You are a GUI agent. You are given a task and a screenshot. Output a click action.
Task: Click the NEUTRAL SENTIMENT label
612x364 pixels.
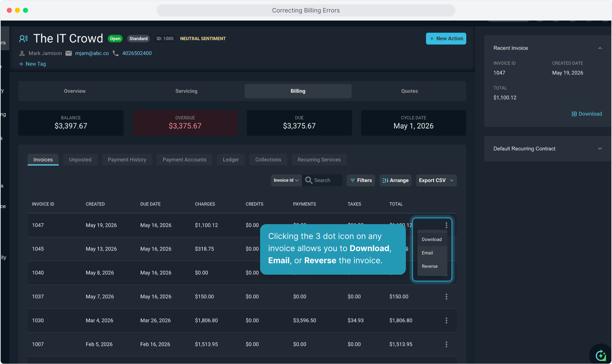[203, 39]
